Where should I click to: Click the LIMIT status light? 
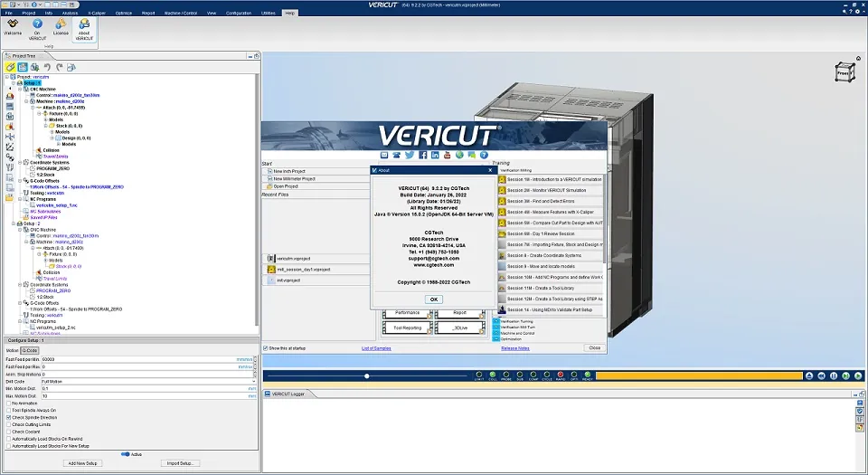click(479, 375)
